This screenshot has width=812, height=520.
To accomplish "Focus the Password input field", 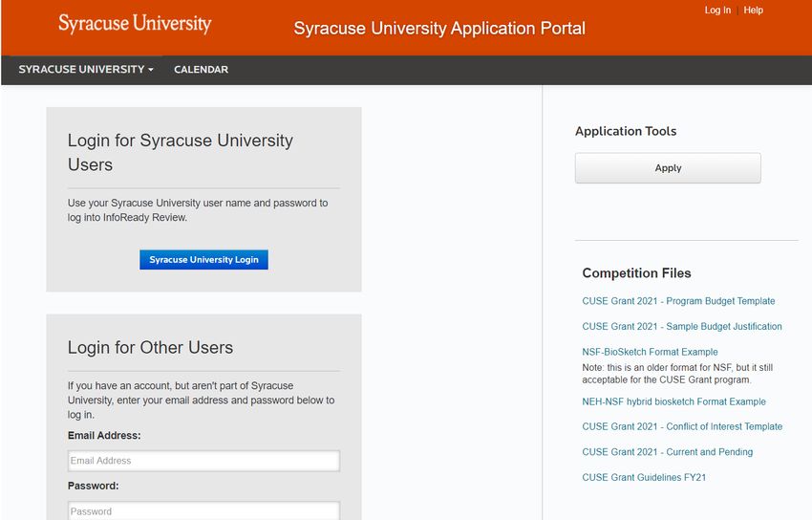I will (x=203, y=510).
